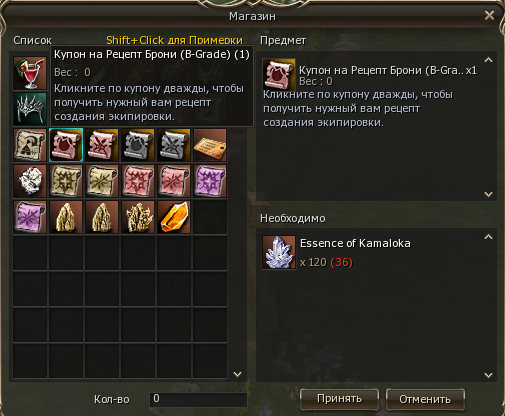The height and width of the screenshot is (416, 505).
Task: Pick the gray armor recipe scroll
Action: 138,145
